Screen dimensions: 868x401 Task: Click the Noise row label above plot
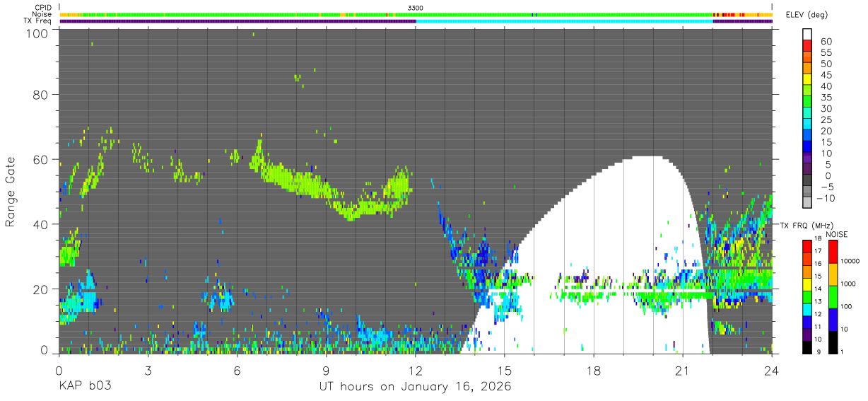41,14
